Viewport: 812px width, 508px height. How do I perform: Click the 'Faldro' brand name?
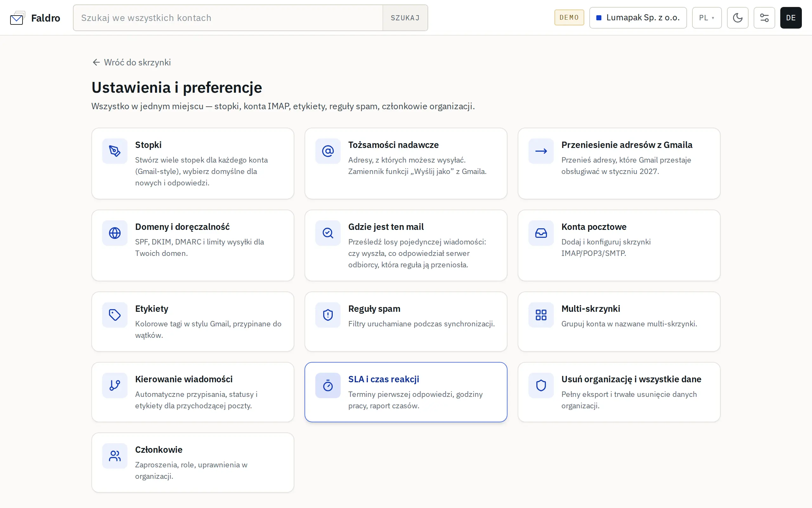pos(46,18)
